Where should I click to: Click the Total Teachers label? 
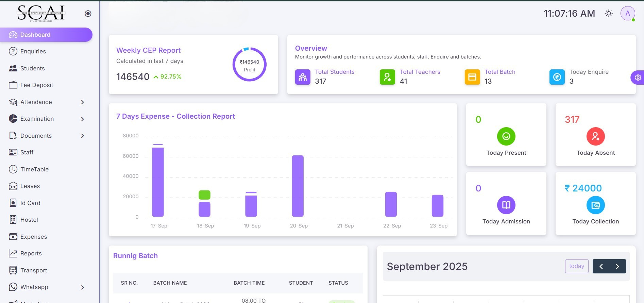point(420,72)
